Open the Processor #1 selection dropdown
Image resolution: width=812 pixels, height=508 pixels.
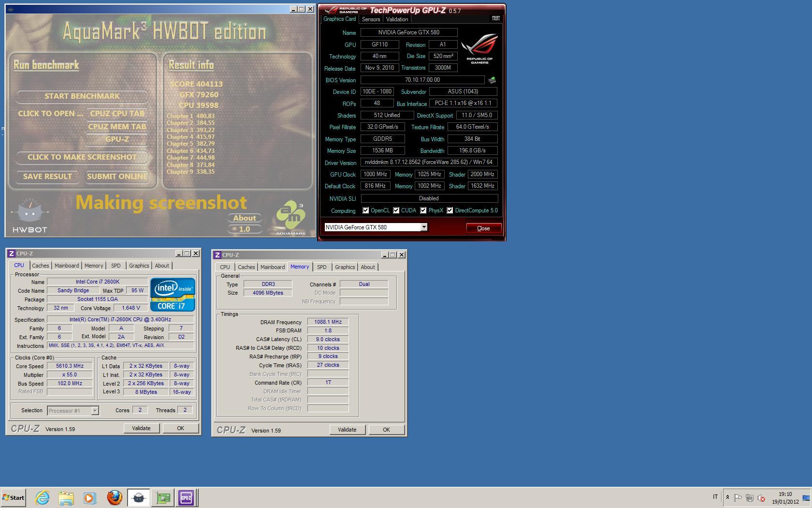click(x=95, y=411)
